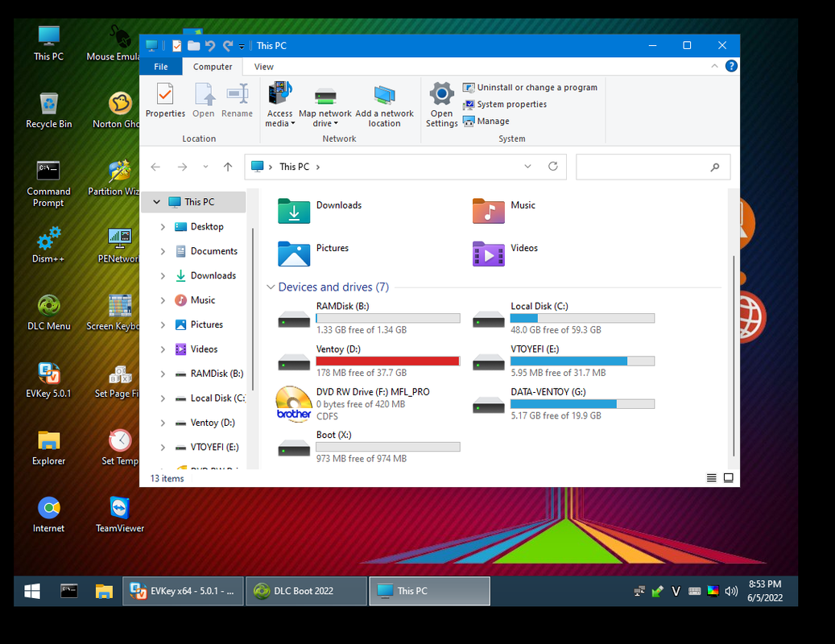Image resolution: width=835 pixels, height=644 pixels.
Task: Click DATA-VENTOY (G:) usage bar
Action: [582, 404]
